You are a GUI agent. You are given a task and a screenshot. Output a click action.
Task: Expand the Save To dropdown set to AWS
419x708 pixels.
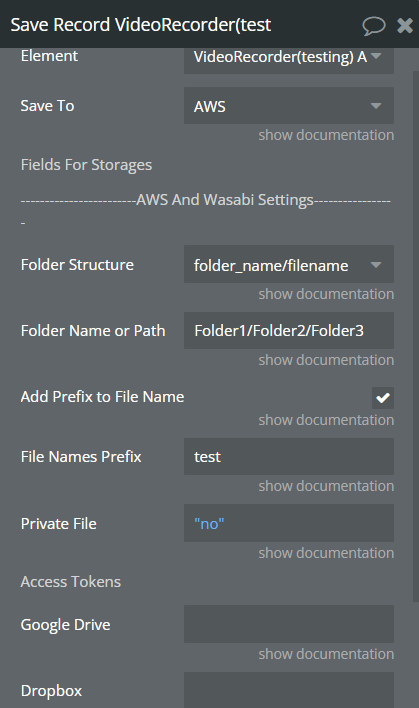pyautogui.click(x=289, y=106)
